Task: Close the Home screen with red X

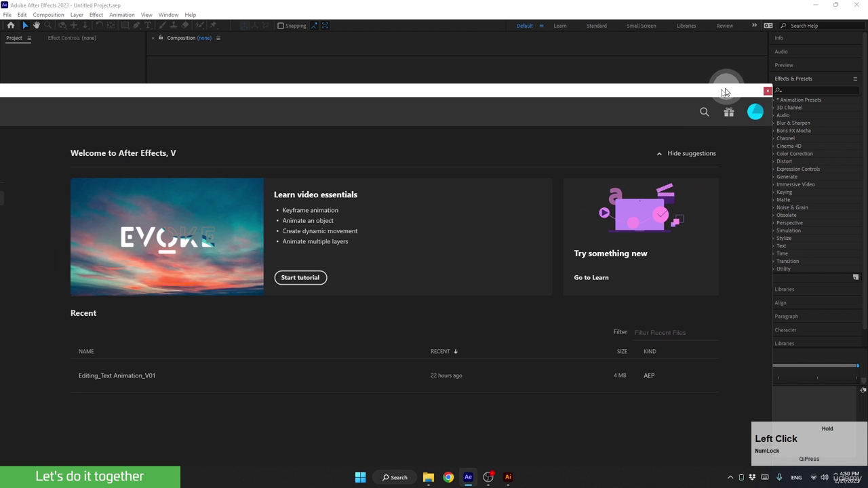Action: pos(768,91)
